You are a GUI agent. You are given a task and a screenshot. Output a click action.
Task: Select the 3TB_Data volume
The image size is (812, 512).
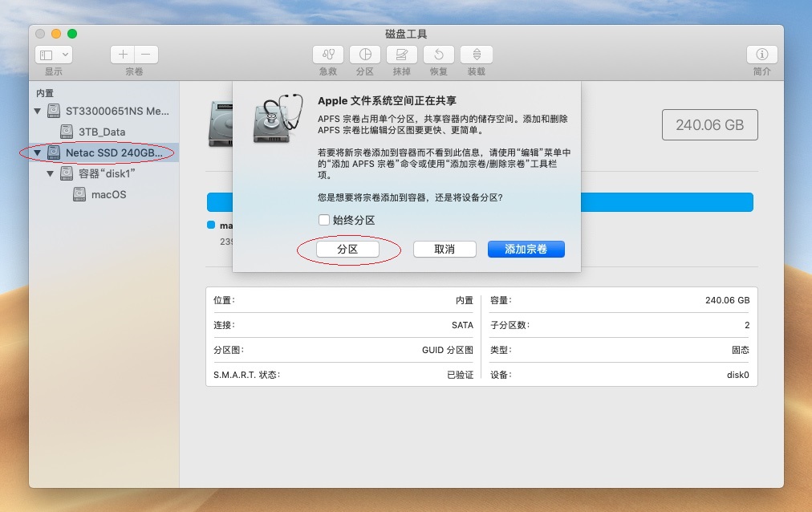coord(100,132)
